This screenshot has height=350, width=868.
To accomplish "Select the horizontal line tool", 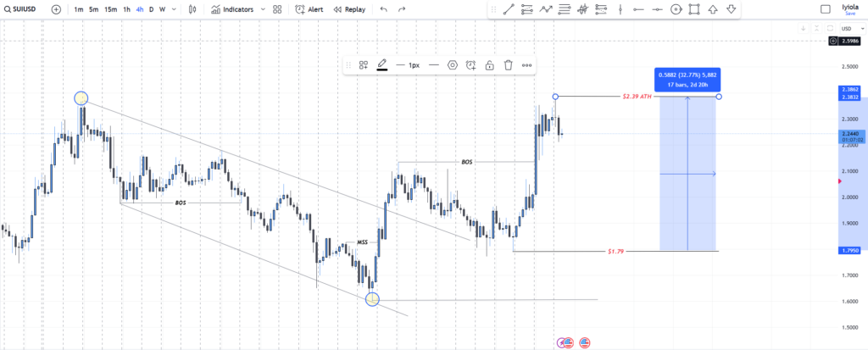I will (x=657, y=9).
